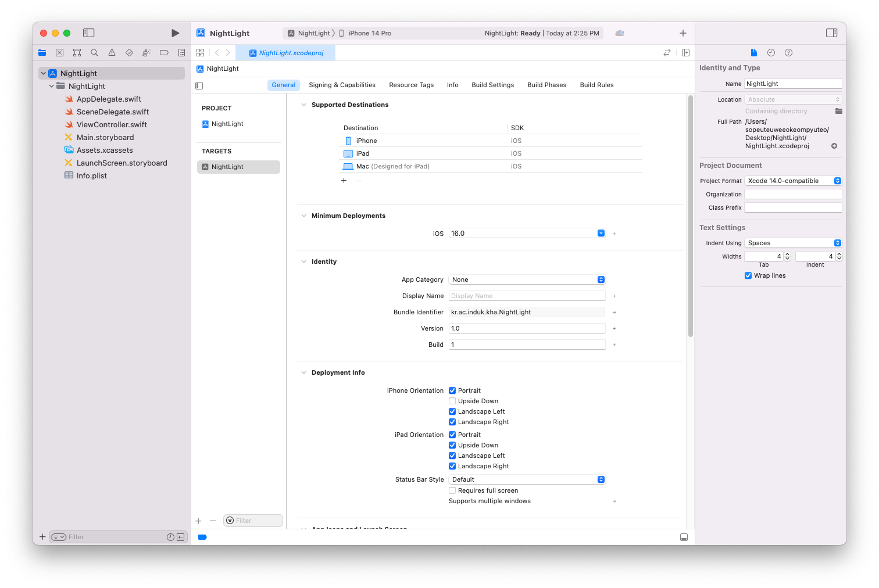Choose containing directory folder icon
Image resolution: width=879 pixels, height=588 pixels.
(838, 111)
